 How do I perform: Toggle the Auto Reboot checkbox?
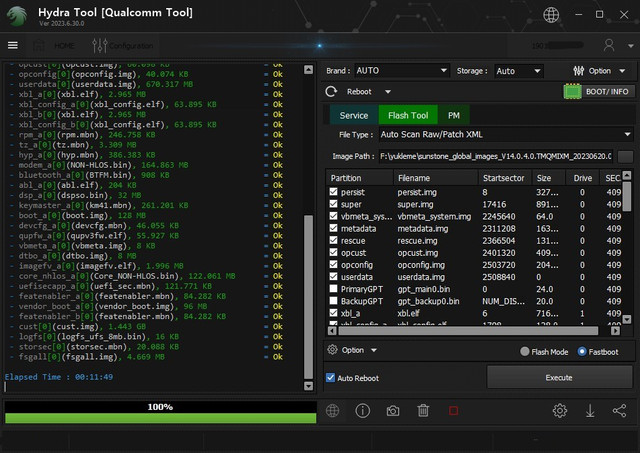[x=331, y=378]
